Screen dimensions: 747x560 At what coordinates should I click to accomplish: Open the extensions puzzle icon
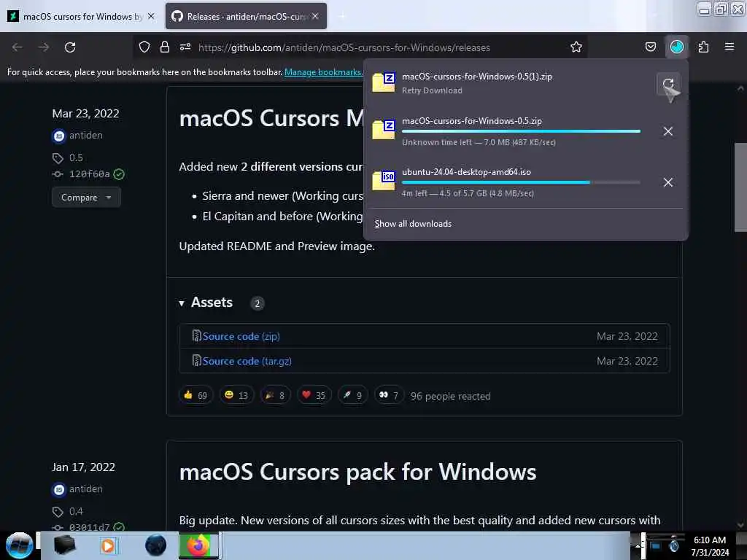click(x=703, y=47)
